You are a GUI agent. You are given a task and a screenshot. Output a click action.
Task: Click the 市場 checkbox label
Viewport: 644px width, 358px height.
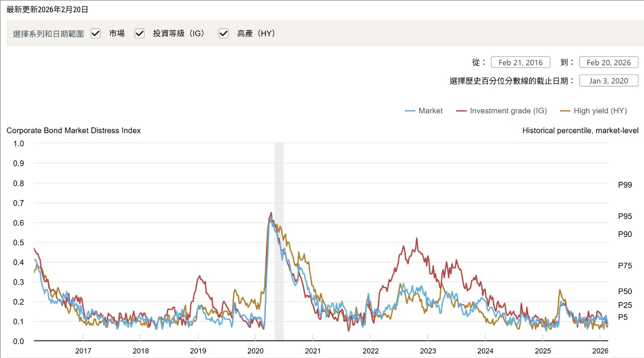[x=117, y=33]
